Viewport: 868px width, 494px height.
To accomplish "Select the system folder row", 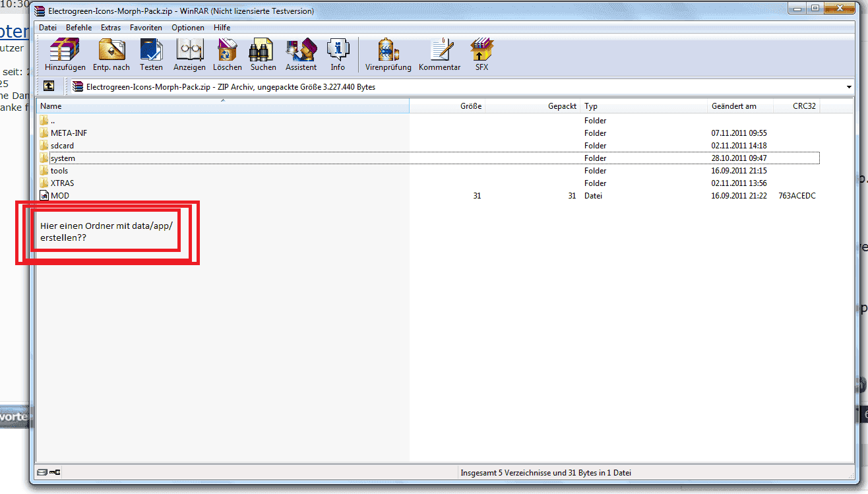I will pos(429,158).
